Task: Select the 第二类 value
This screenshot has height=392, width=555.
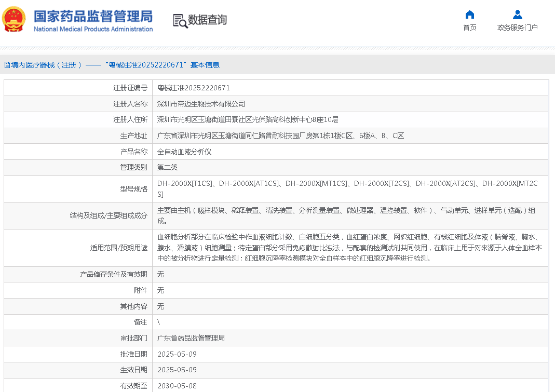Action: tap(167, 168)
